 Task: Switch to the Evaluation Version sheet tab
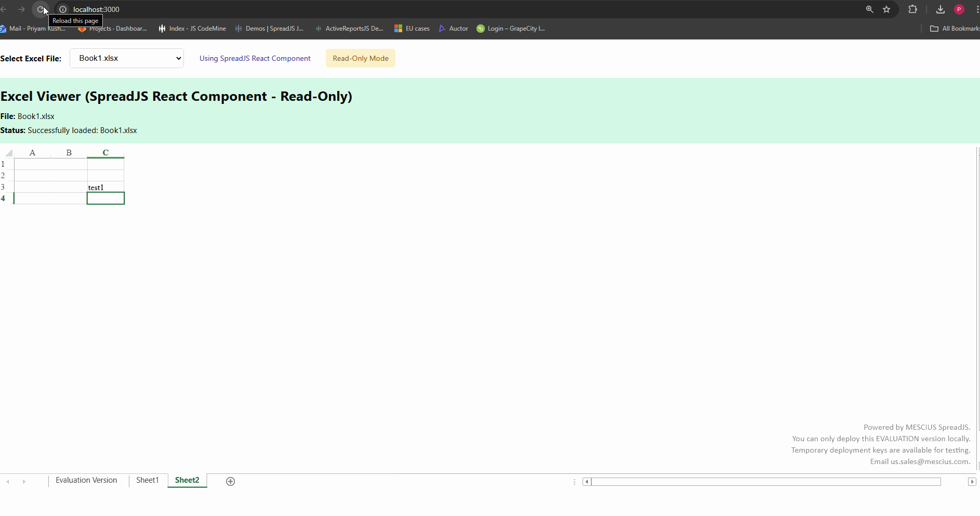(x=86, y=480)
